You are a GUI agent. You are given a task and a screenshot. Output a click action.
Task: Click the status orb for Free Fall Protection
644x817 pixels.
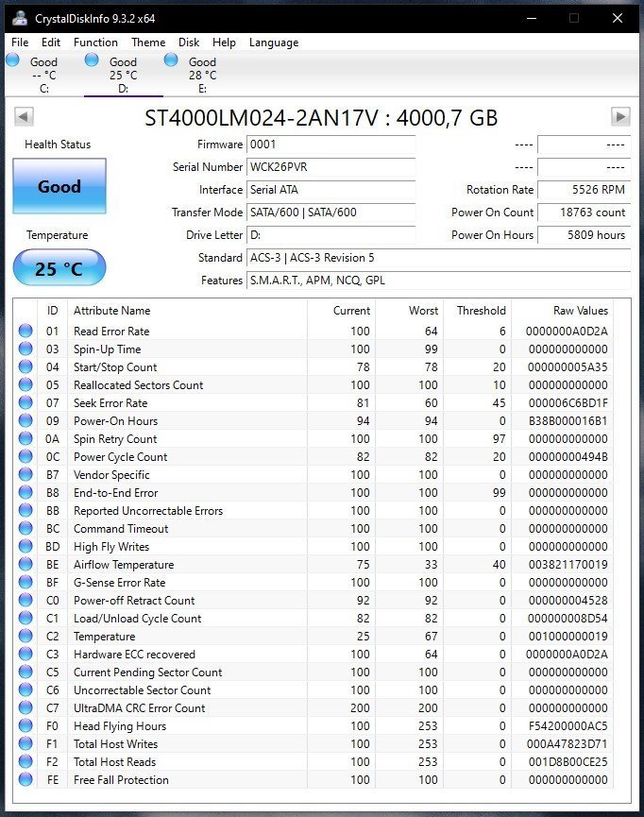coord(25,779)
